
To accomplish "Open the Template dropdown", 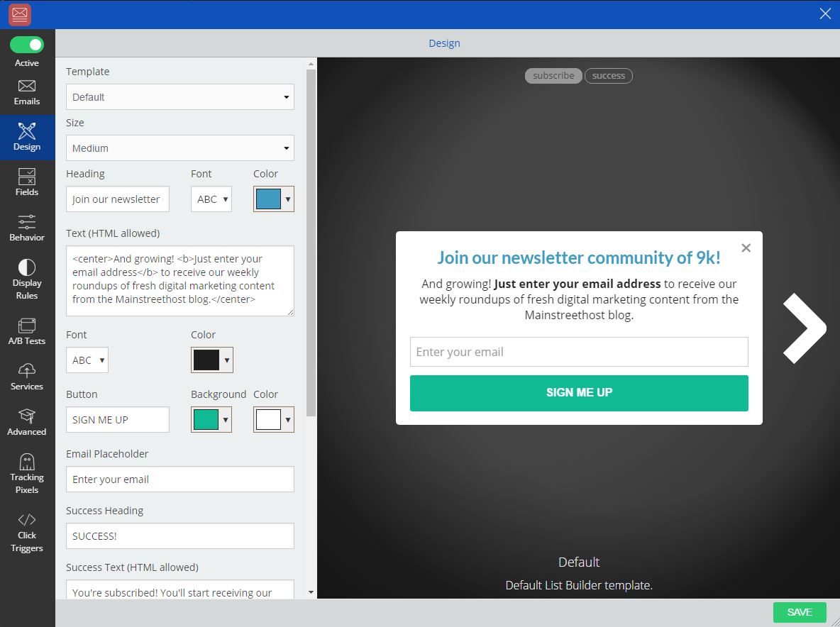I will tap(179, 96).
